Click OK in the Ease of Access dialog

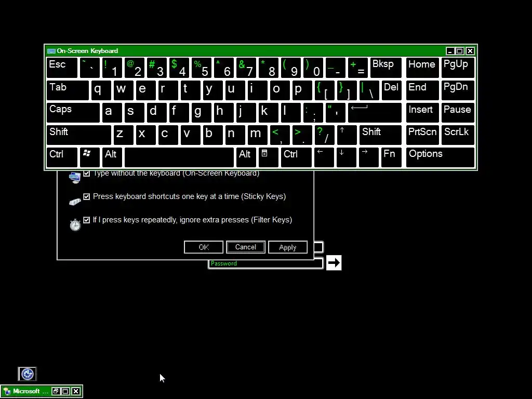204,247
